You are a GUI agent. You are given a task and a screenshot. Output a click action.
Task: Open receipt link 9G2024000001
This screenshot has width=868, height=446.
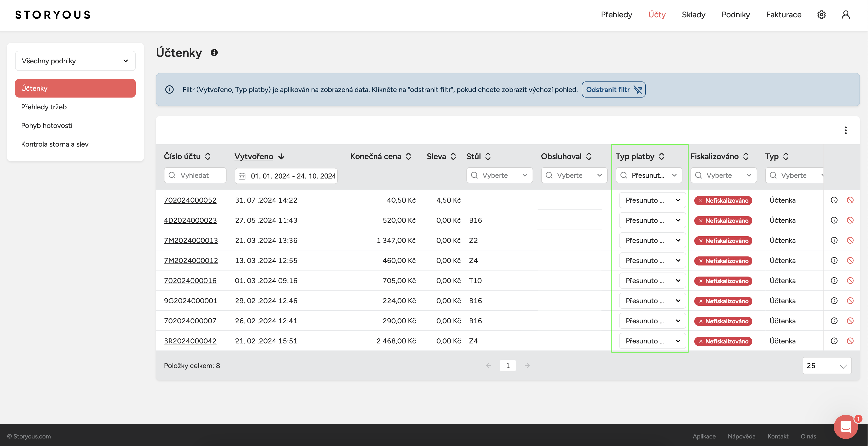click(190, 300)
